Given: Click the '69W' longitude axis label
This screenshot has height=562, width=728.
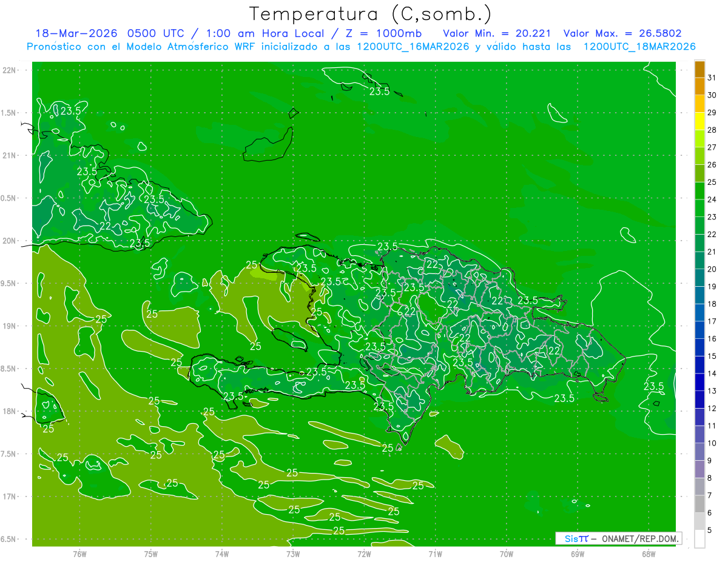Looking at the screenshot, I should (x=578, y=554).
